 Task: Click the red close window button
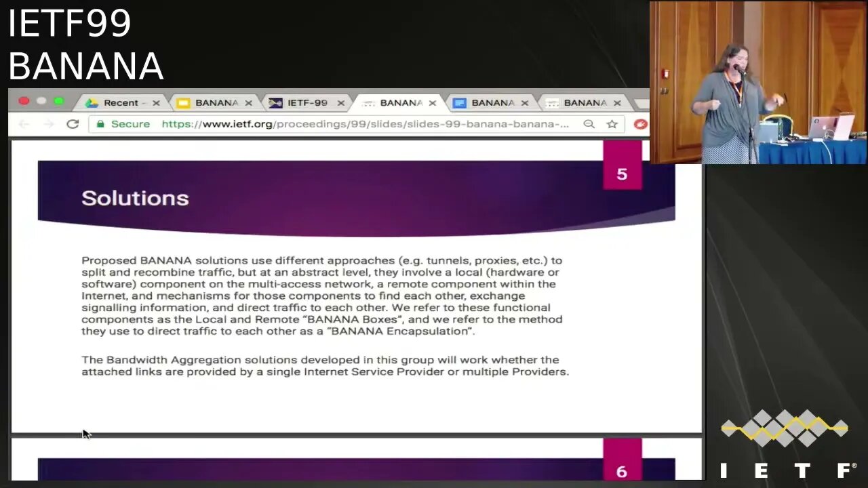coord(24,101)
